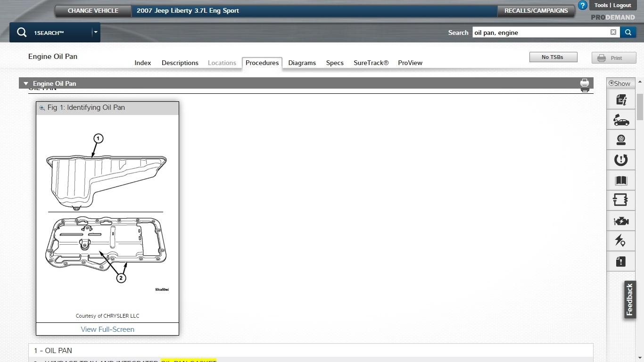
Task: Open the document info sidebar icon
Action: click(x=621, y=99)
